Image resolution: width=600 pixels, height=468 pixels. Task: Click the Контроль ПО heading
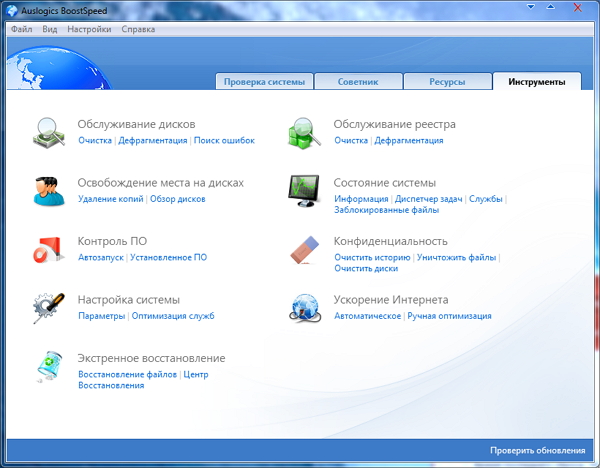[x=112, y=241]
